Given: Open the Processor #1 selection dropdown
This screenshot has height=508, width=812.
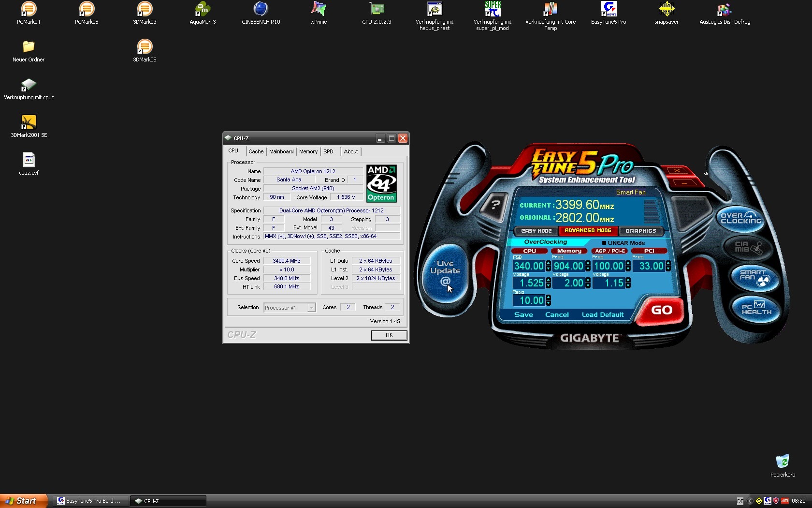Looking at the screenshot, I should click(311, 308).
